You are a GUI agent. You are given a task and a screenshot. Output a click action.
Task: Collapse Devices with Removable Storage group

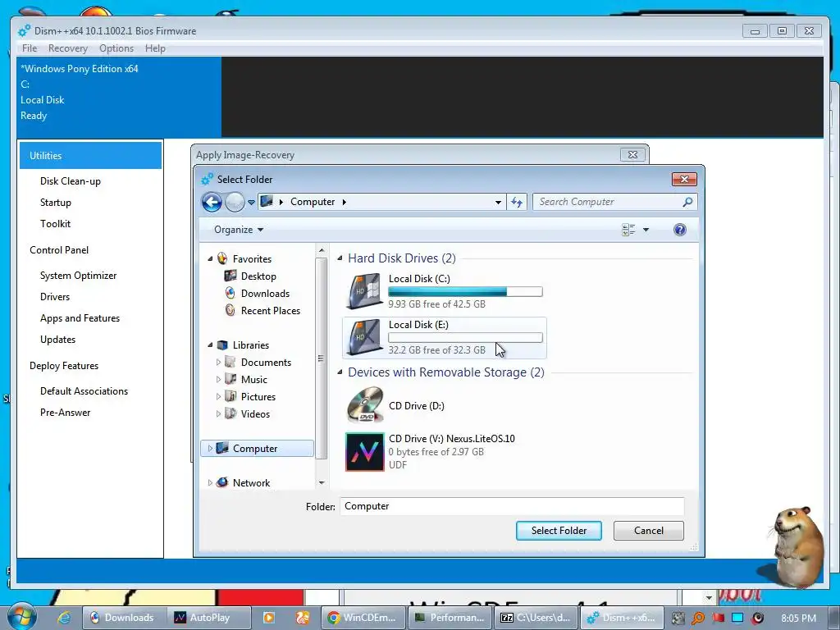340,372
